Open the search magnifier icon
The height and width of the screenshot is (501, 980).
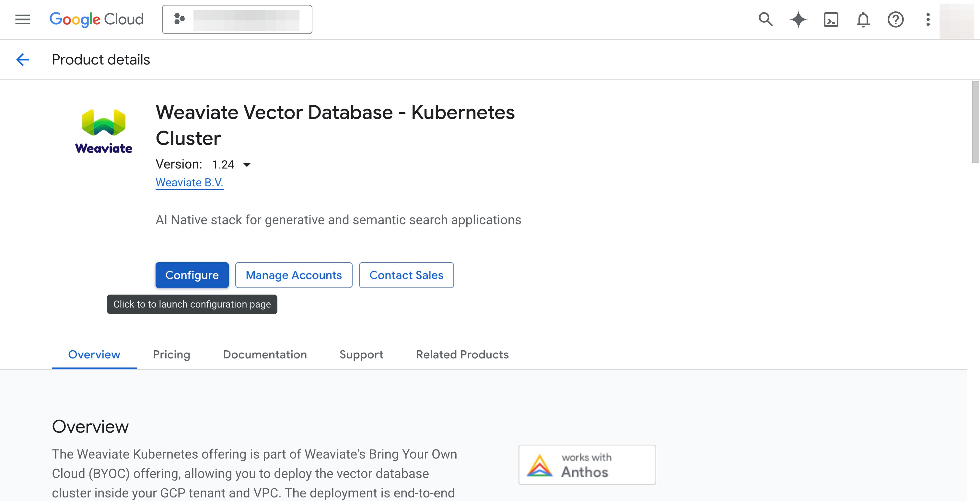[765, 19]
